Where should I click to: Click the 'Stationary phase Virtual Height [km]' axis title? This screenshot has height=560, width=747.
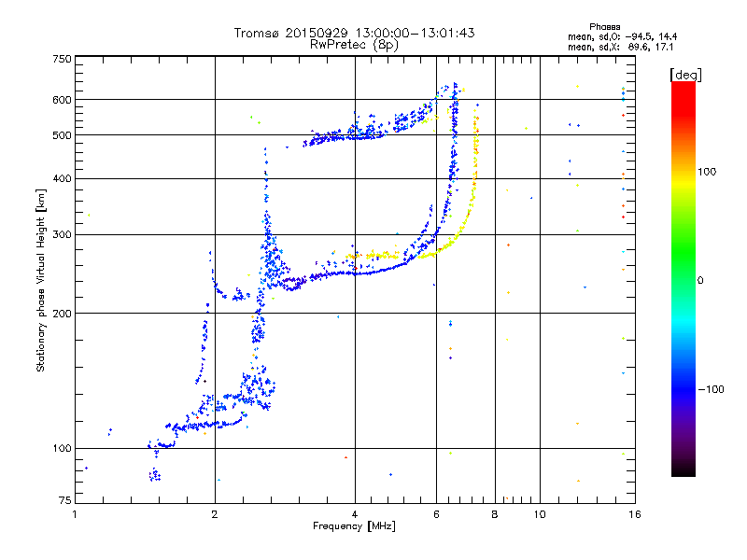(x=41, y=280)
